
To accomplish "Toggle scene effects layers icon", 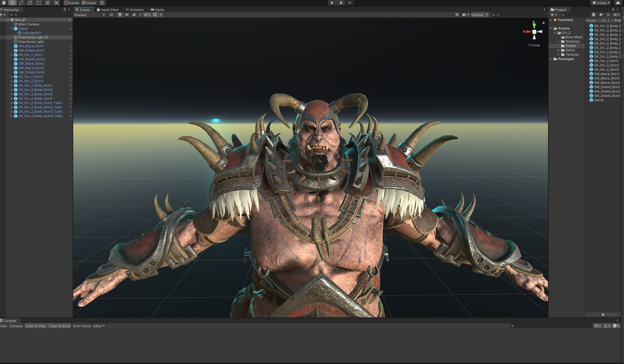I will point(134,15).
